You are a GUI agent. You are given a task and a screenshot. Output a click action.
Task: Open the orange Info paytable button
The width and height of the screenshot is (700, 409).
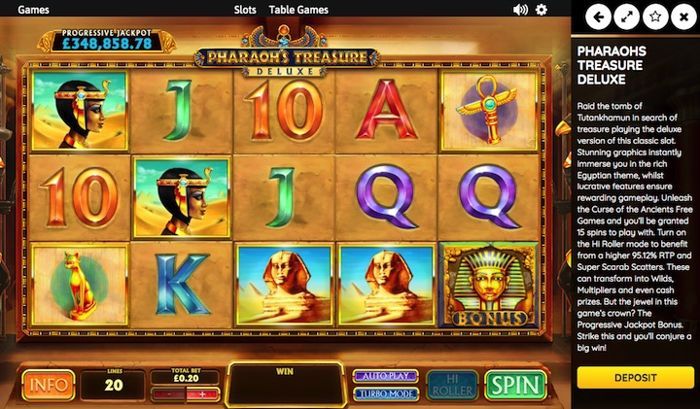[48, 385]
